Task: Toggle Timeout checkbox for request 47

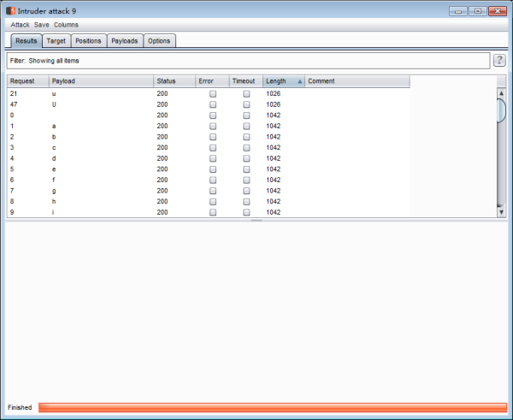Action: pos(246,104)
